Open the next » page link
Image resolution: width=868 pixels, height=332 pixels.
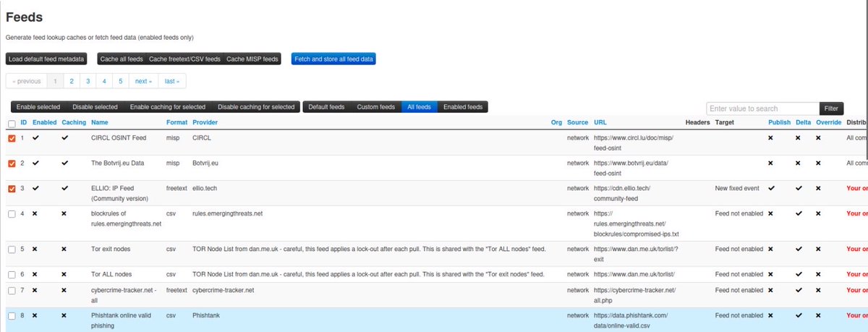tap(143, 81)
